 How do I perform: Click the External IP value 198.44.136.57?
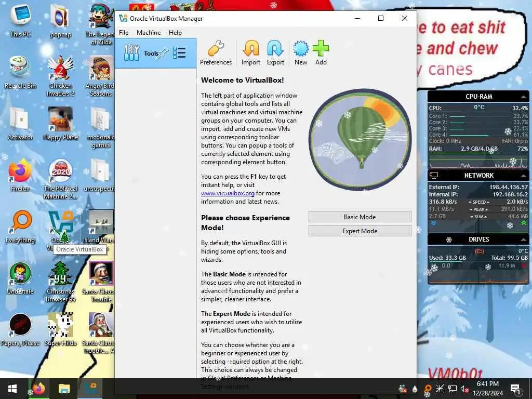coord(508,187)
